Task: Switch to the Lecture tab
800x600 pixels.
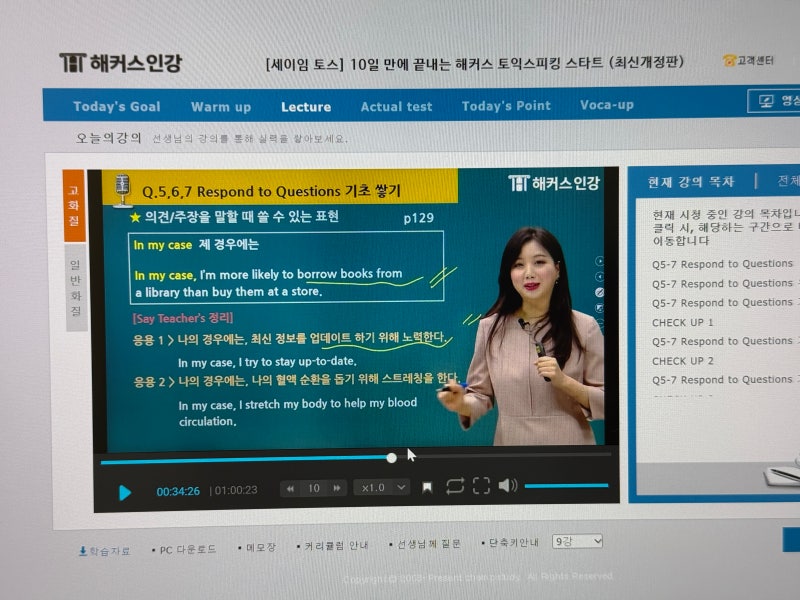Action: coord(306,107)
